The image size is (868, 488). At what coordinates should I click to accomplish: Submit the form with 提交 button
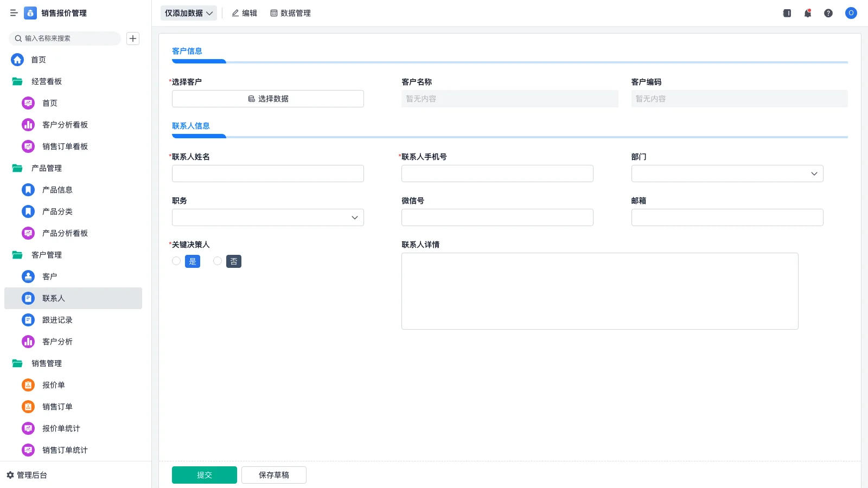coord(204,474)
